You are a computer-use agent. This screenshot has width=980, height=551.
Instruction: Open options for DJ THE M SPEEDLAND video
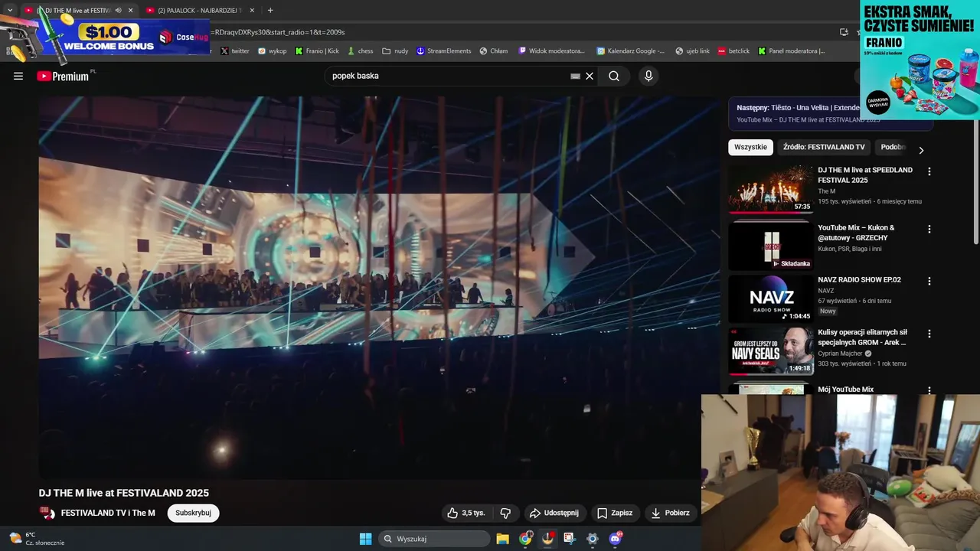(929, 171)
